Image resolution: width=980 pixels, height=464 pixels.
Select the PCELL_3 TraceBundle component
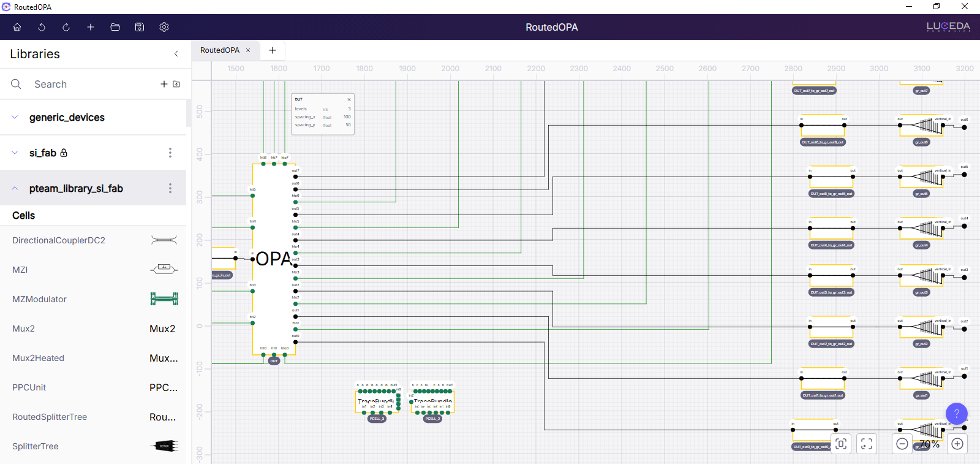[377, 401]
